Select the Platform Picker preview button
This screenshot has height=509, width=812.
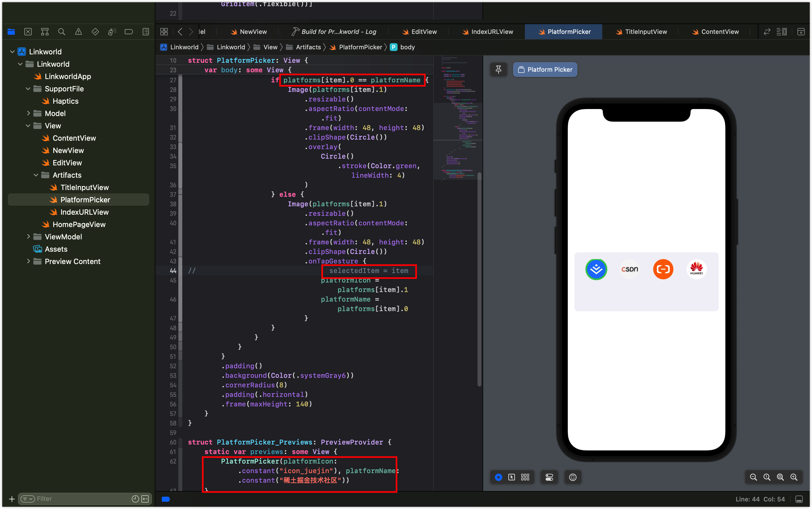[x=545, y=69]
